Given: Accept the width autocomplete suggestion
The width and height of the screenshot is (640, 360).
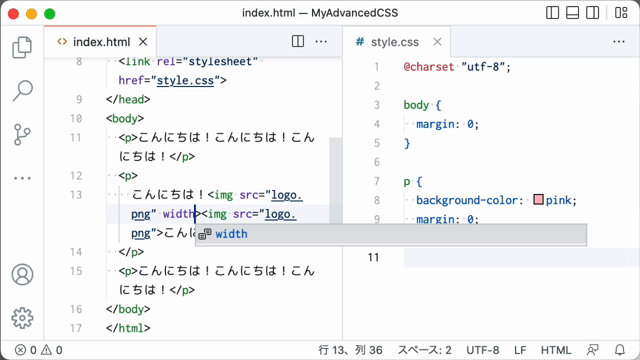Looking at the screenshot, I should coord(391,234).
